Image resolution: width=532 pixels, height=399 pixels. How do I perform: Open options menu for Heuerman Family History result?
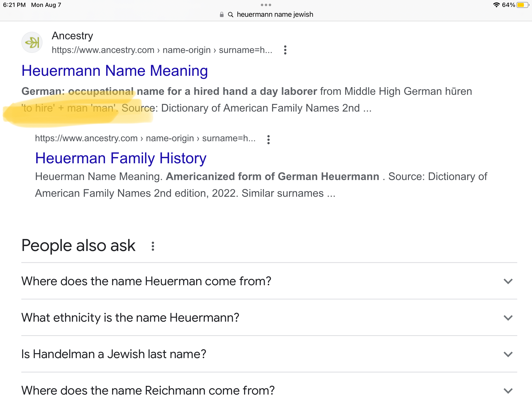point(268,140)
